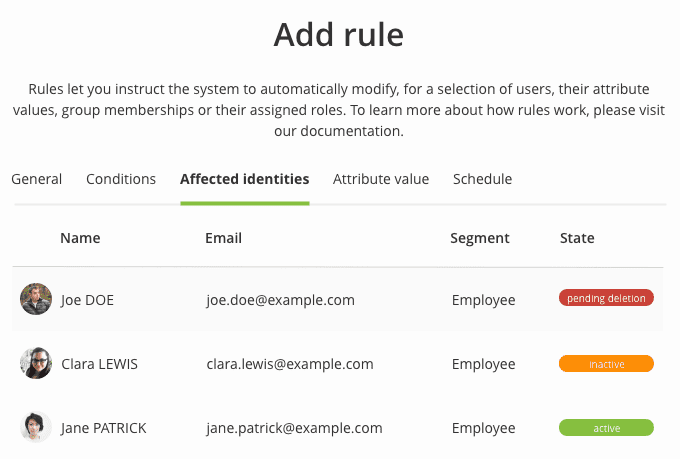Click clara.lewis@example.com email address
The width and height of the screenshot is (680, 459).
(x=290, y=364)
